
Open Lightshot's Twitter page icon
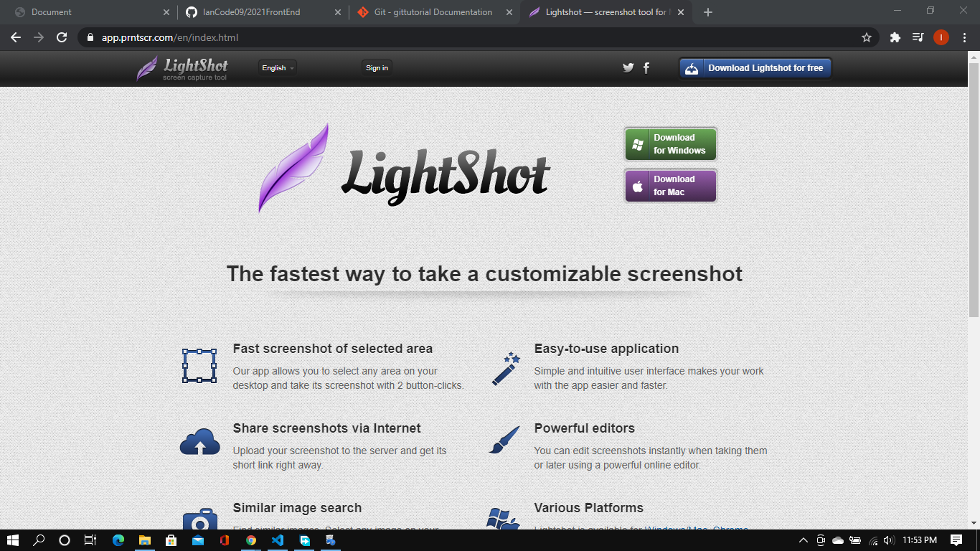click(628, 67)
